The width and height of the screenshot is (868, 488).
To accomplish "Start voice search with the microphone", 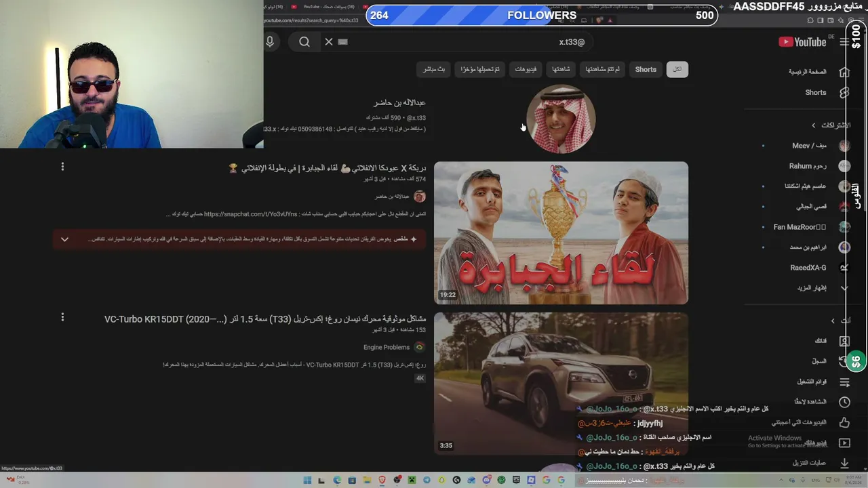I will point(270,42).
